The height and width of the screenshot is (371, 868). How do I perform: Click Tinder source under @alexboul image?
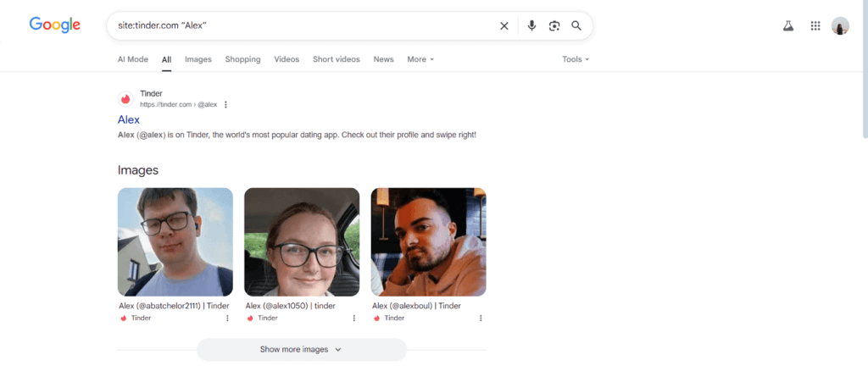pos(389,318)
